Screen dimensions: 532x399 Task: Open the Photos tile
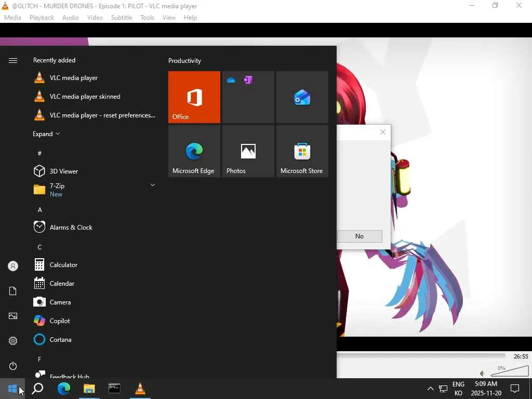pos(248,151)
